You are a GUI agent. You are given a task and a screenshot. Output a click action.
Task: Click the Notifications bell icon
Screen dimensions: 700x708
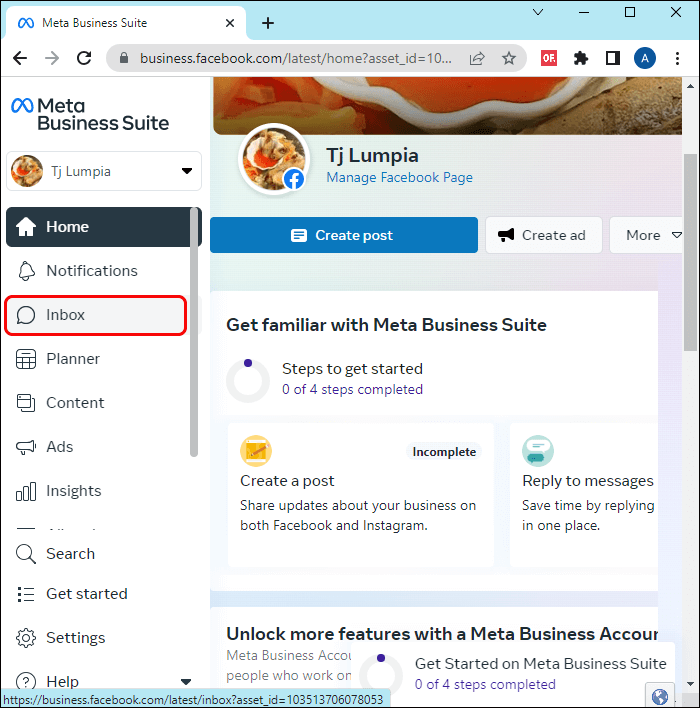pyautogui.click(x=26, y=271)
